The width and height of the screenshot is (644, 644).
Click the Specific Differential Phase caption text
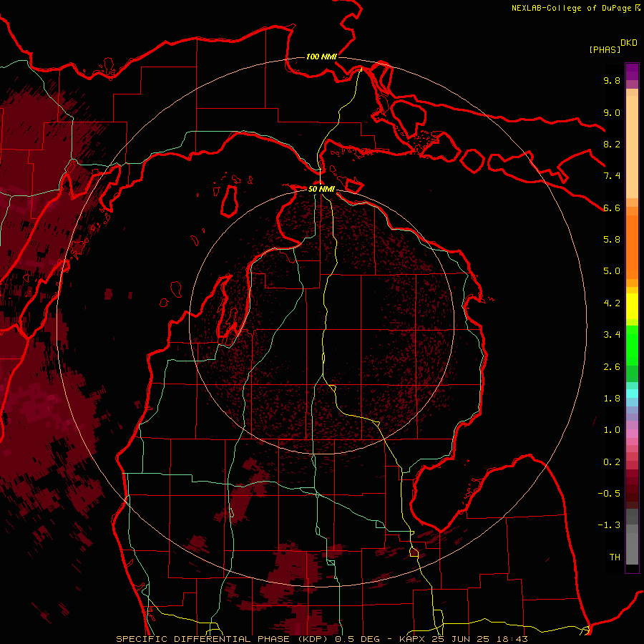321,639
